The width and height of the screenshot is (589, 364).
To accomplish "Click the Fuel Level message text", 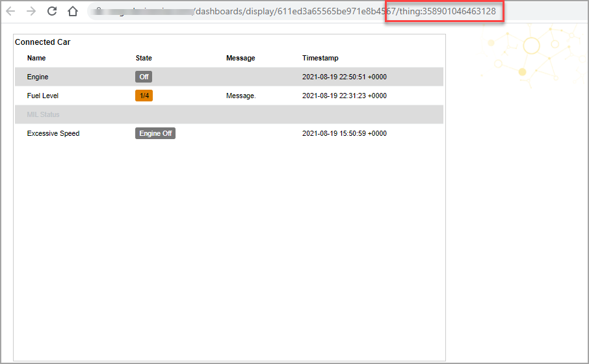I will click(241, 96).
